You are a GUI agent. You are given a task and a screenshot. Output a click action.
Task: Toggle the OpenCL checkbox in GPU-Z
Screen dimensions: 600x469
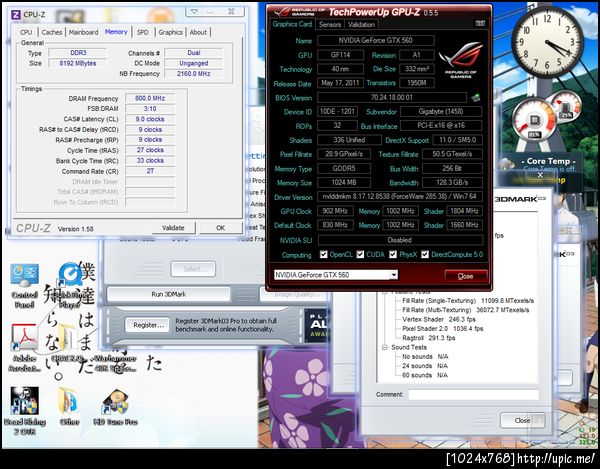pyautogui.click(x=324, y=254)
